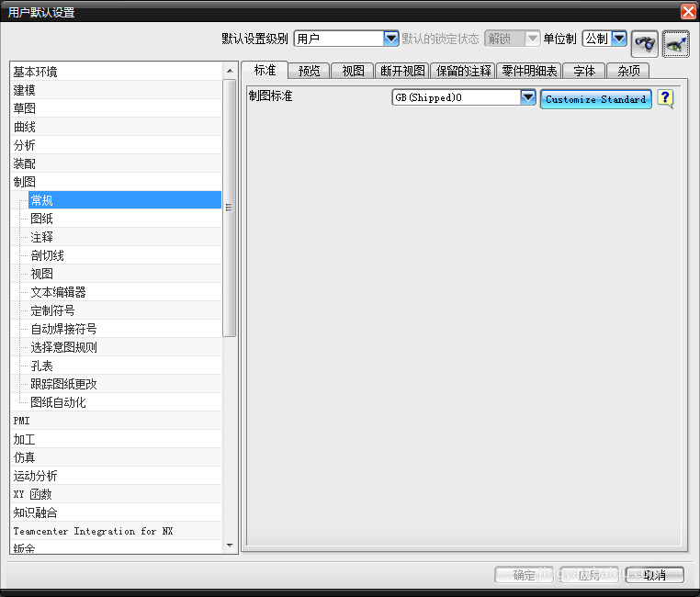
Task: Select 定制符号 in the tree
Action: (125, 310)
